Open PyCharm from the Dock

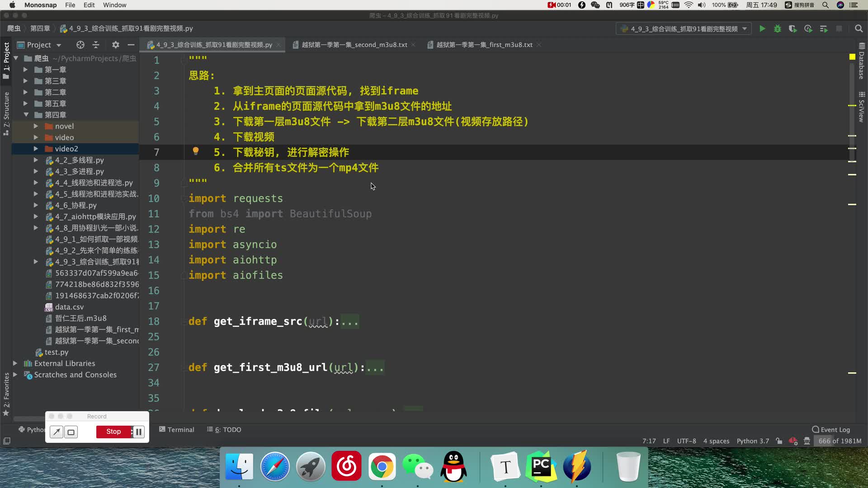click(x=541, y=466)
